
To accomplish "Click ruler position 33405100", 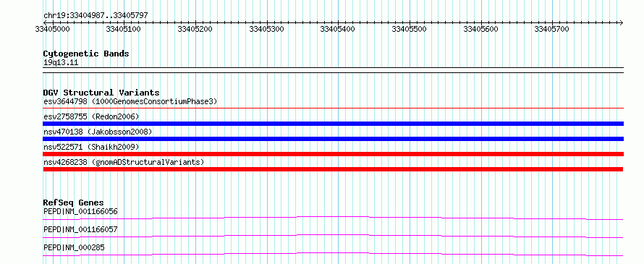I will (123, 29).
